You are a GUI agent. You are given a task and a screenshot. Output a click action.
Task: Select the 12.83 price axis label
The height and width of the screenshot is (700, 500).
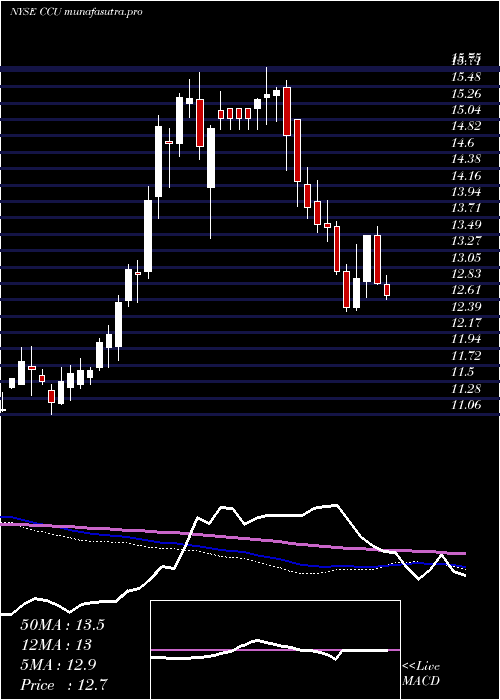[x=466, y=274]
